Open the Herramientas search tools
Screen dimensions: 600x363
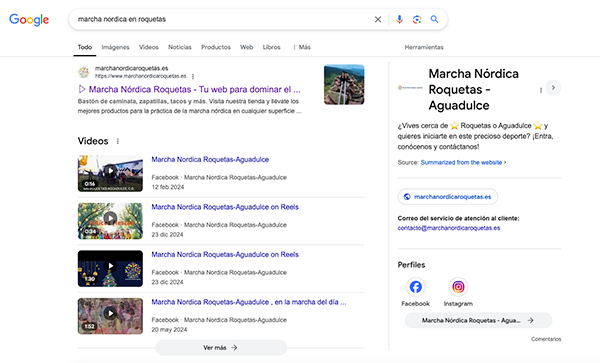424,47
